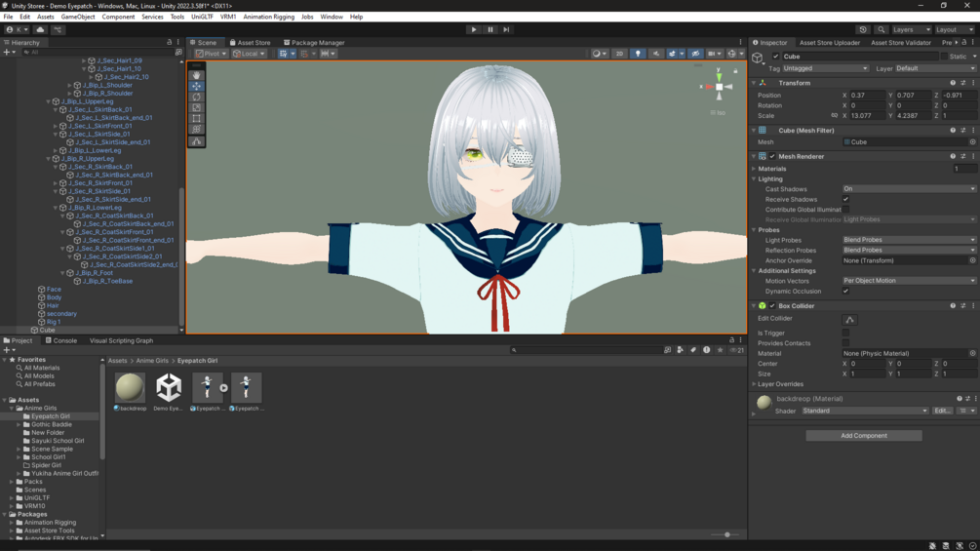Open the Motion Vectors dropdown

click(909, 281)
